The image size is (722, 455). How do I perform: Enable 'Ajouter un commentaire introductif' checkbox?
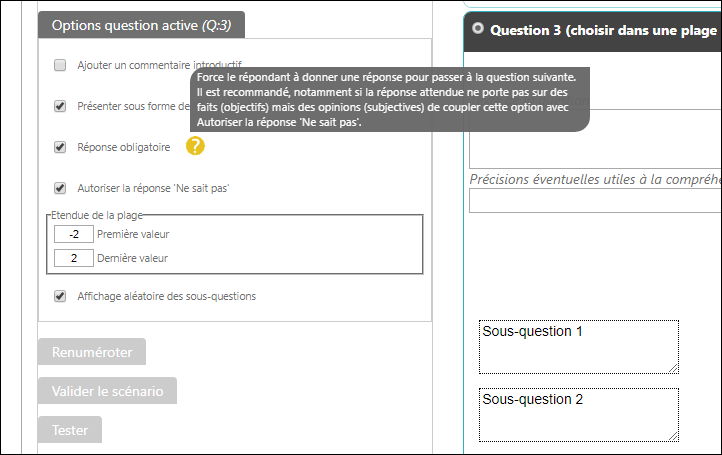(x=60, y=65)
